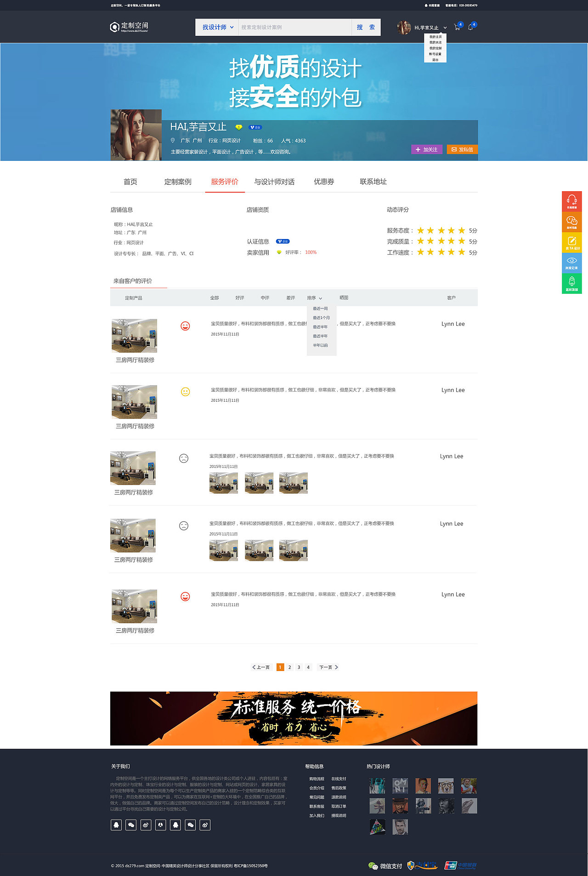This screenshot has width=588, height=876.
Task: Click the last Weibo footer icon
Action: point(205,825)
